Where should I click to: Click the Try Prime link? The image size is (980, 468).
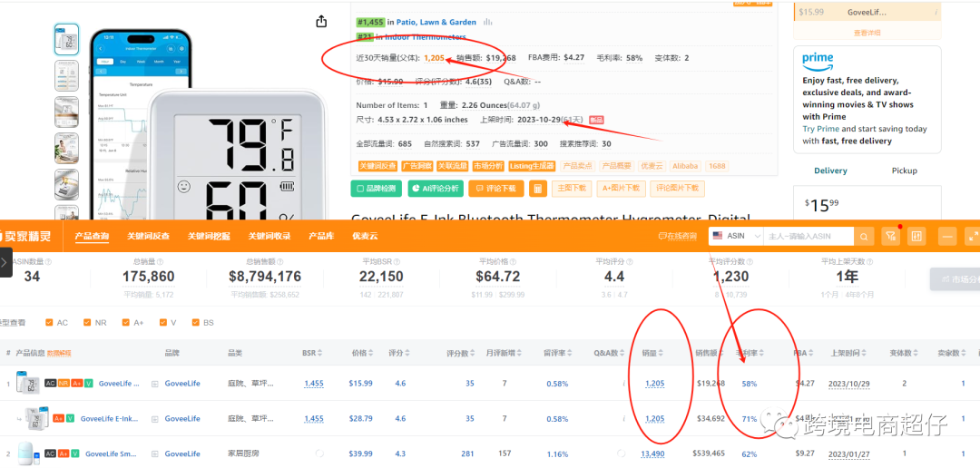coord(820,129)
